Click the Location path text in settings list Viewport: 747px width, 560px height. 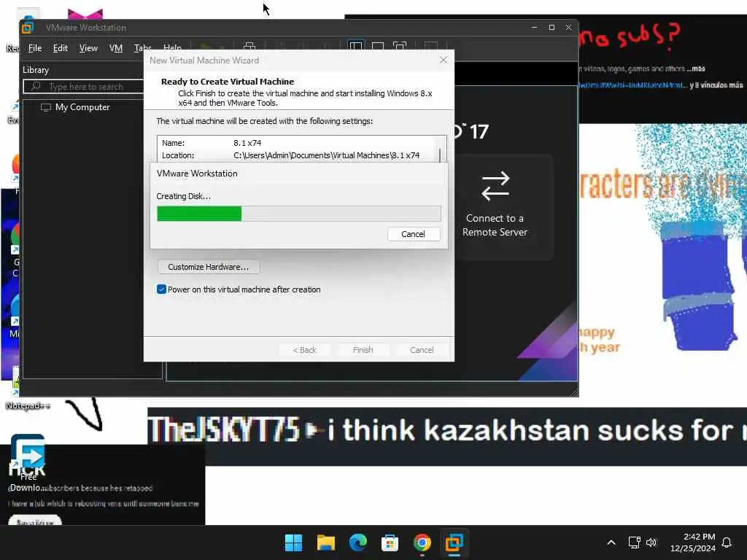(x=326, y=155)
